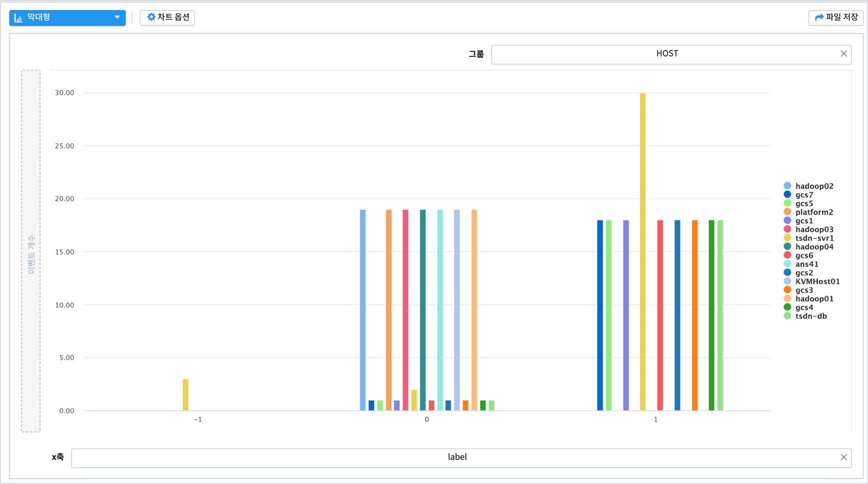
Task: Click the gear icon in 차트 옵션
Action: (151, 17)
